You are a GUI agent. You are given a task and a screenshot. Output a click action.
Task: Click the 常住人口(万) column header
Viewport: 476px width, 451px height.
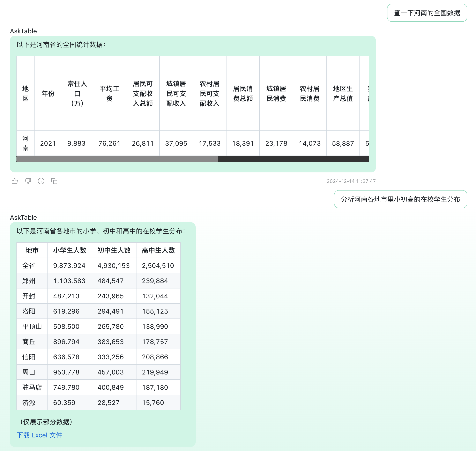coord(77,94)
